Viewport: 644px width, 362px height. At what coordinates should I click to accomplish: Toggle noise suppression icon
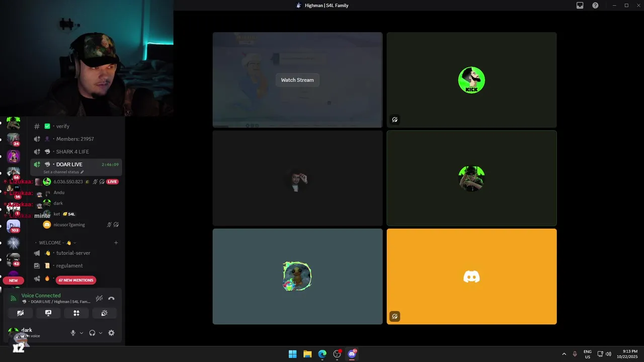99,298
